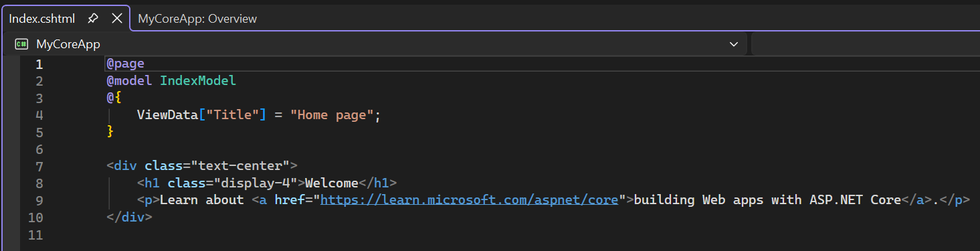Toggle the pin icon on Index.cshtml tab
This screenshot has height=251, width=980.
tap(94, 19)
